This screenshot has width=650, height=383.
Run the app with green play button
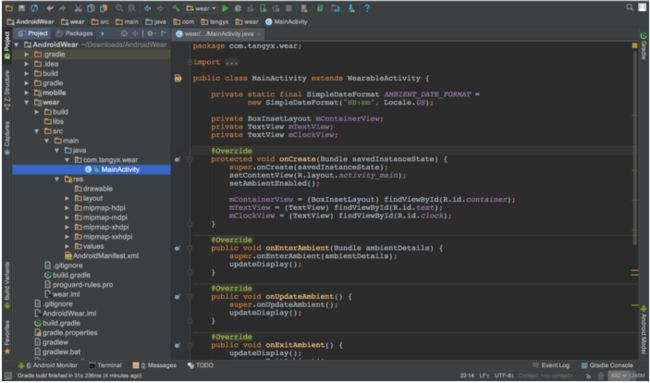225,8
